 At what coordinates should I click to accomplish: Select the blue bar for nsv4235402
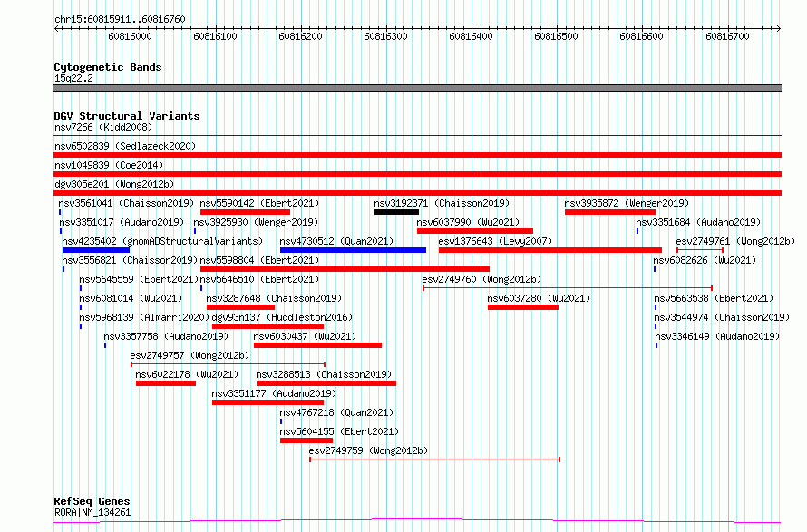click(96, 250)
